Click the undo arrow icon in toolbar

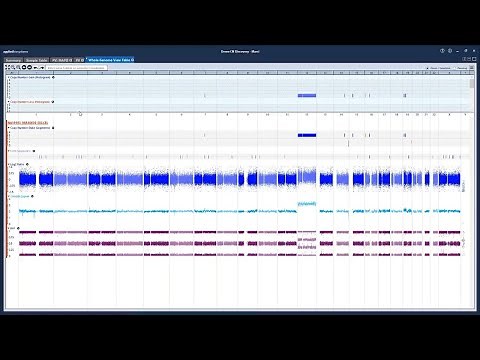point(36,68)
